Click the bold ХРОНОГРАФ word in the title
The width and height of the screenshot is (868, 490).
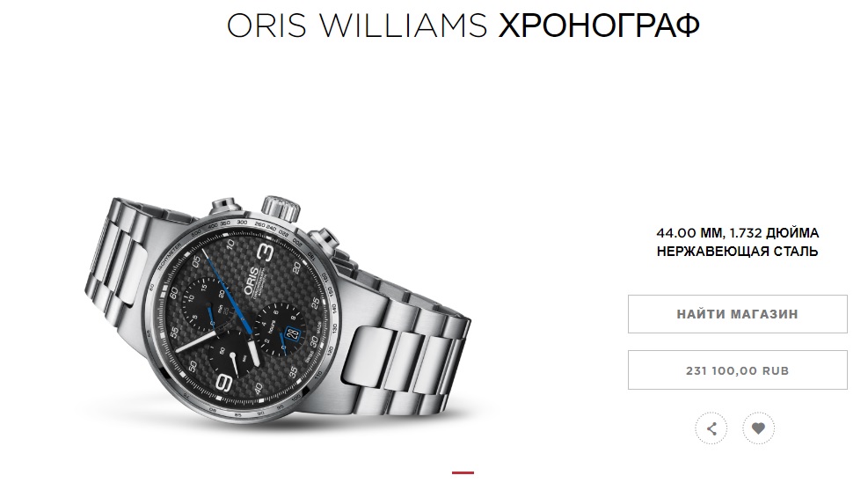599,26
